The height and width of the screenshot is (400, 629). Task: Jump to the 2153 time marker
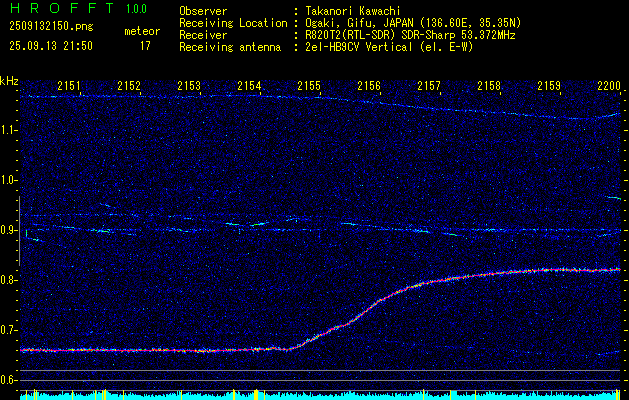coord(189,86)
